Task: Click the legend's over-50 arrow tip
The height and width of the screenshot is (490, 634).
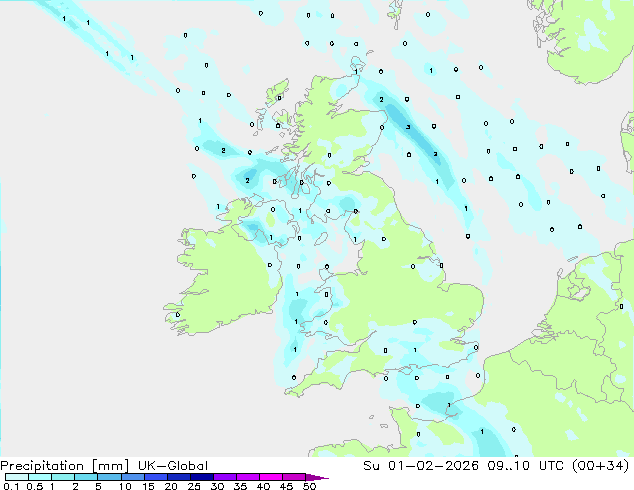Action: pyautogui.click(x=317, y=477)
